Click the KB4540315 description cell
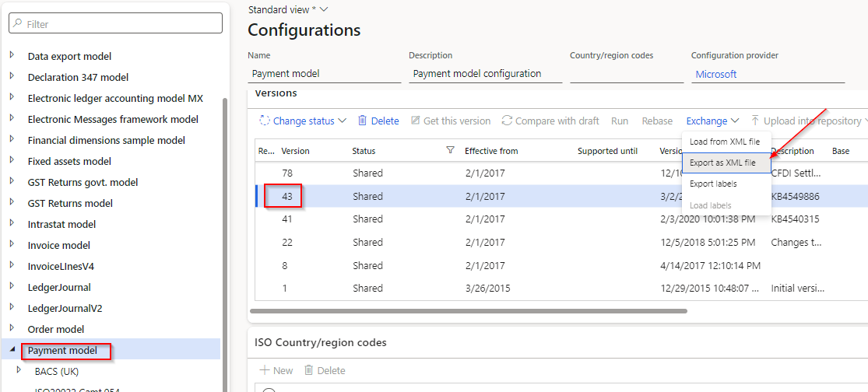 (795, 219)
